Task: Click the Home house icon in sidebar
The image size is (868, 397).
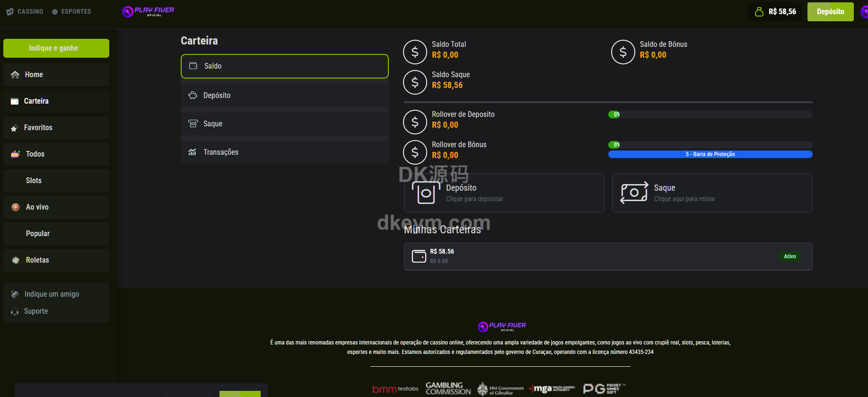Action: click(x=15, y=75)
